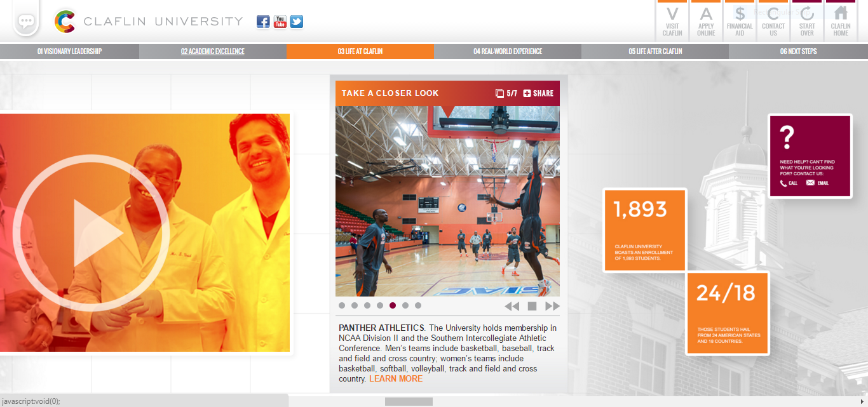
Task: Click the 5/7 slide counter icon
Action: (506, 93)
